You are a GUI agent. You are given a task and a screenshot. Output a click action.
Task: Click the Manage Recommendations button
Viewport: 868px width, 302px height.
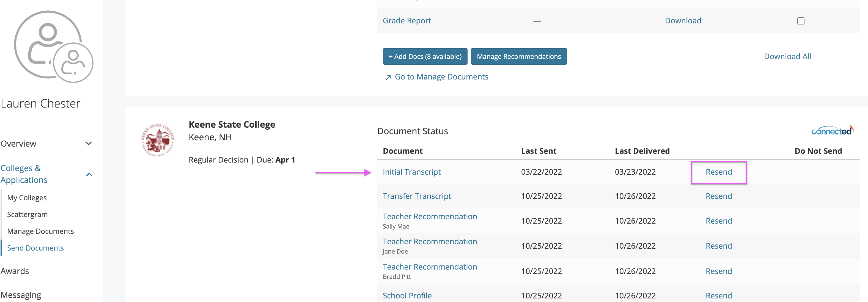coord(519,56)
